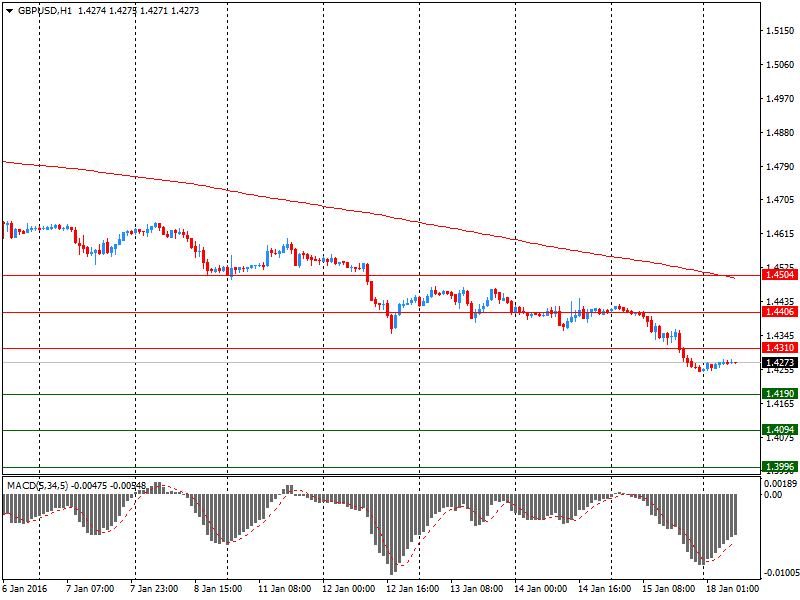Click the 12 Jan 16:00 time axis label

point(413,589)
